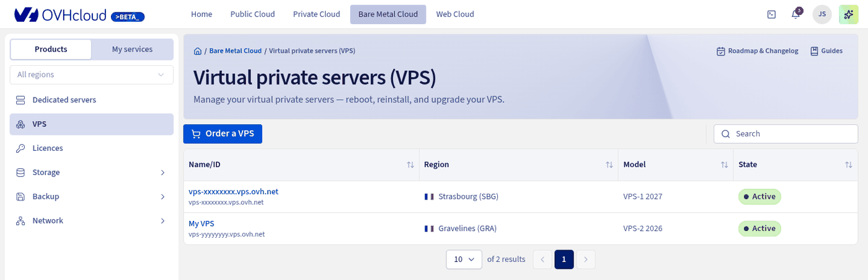Open the Public Cloud menu
The width and height of the screenshot is (868, 280).
(252, 14)
